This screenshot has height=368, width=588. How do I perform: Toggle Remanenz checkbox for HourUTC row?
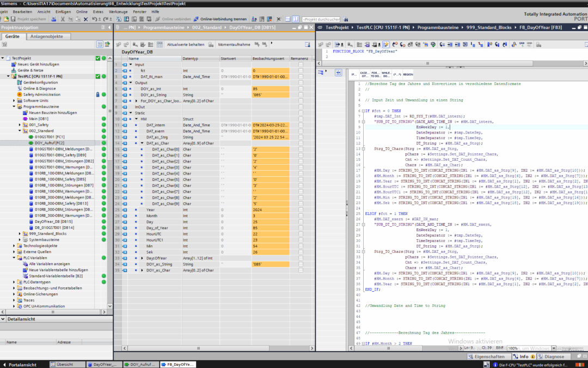pyautogui.click(x=301, y=234)
